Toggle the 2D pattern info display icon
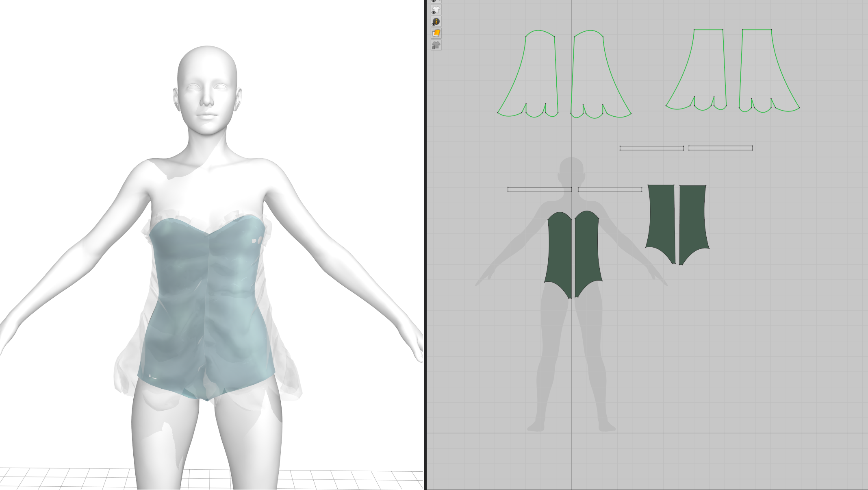Image resolution: width=868 pixels, height=490 pixels. click(436, 22)
